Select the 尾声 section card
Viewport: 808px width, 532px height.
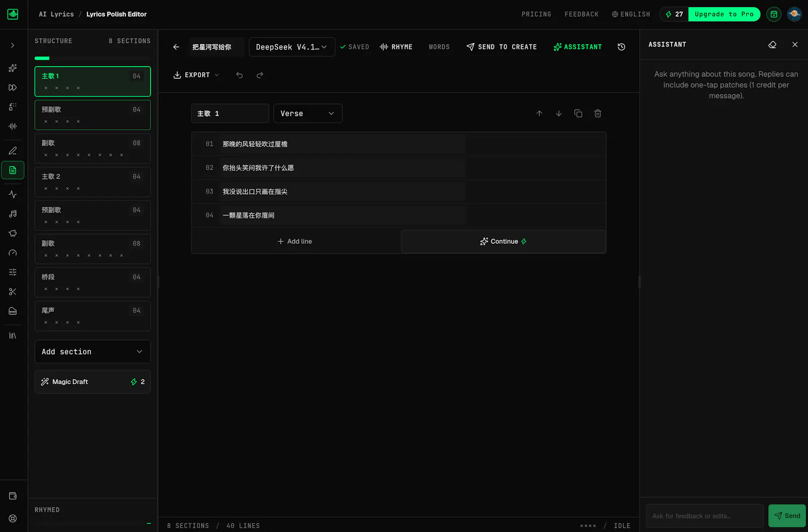[x=92, y=316]
